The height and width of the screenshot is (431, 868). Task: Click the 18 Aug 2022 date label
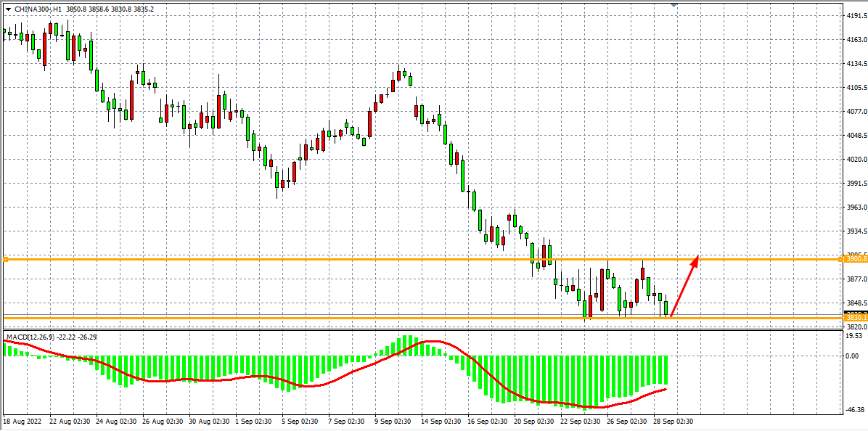pos(21,422)
